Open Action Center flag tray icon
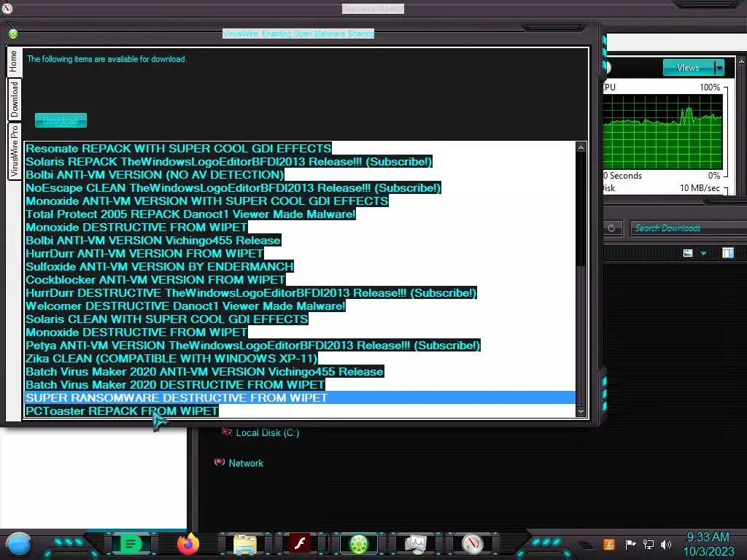 pyautogui.click(x=630, y=544)
